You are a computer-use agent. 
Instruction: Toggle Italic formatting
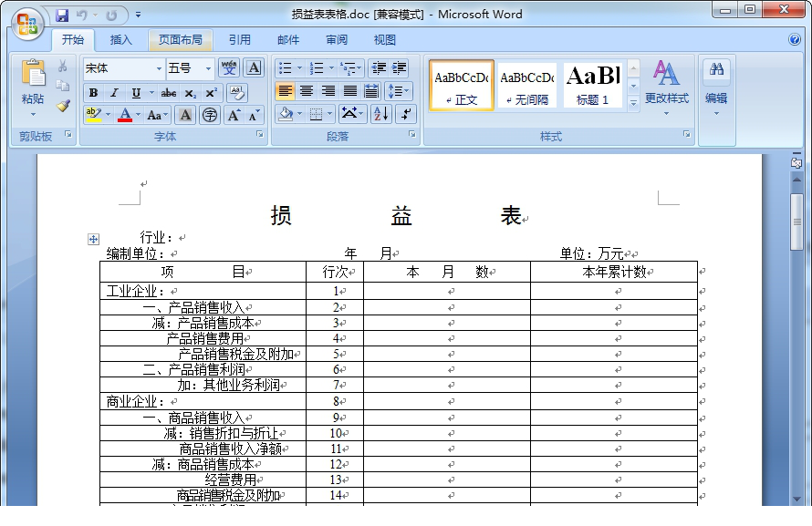[x=114, y=93]
